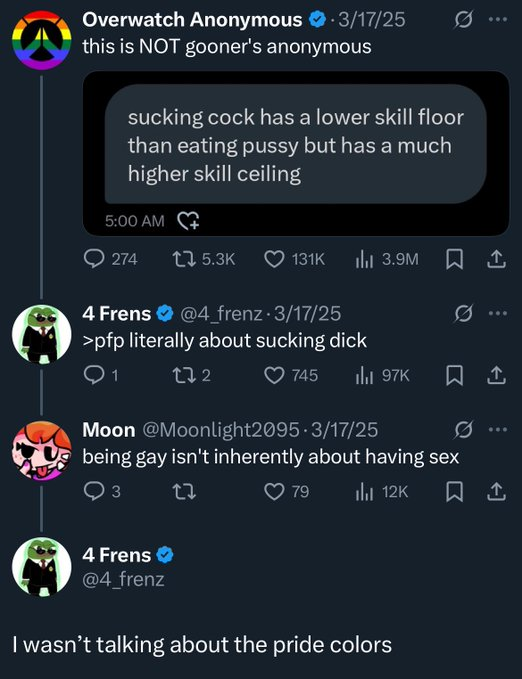Open more options on Moon's reply
This screenshot has height=679, width=522.
coord(498,430)
